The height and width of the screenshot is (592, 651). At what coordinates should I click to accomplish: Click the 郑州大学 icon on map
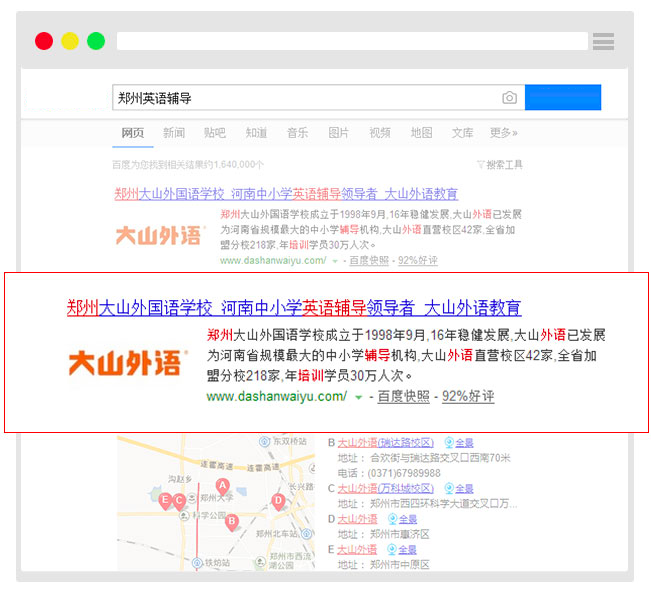click(192, 497)
